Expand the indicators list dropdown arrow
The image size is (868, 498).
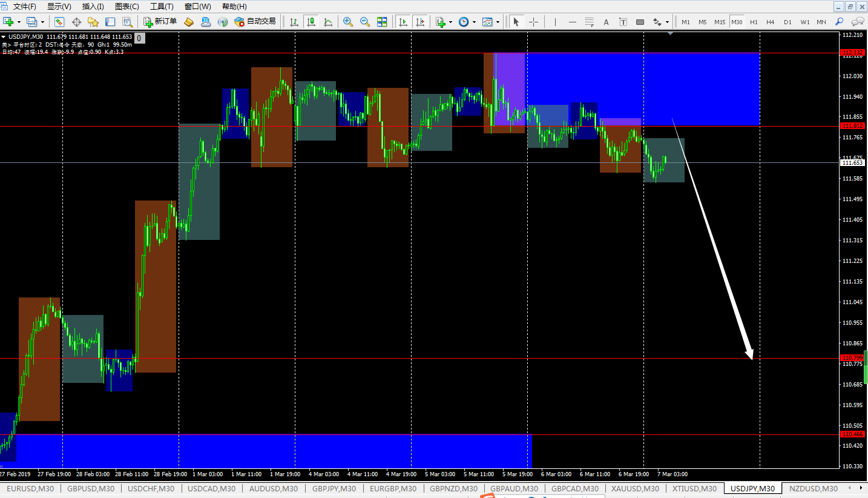click(x=451, y=22)
